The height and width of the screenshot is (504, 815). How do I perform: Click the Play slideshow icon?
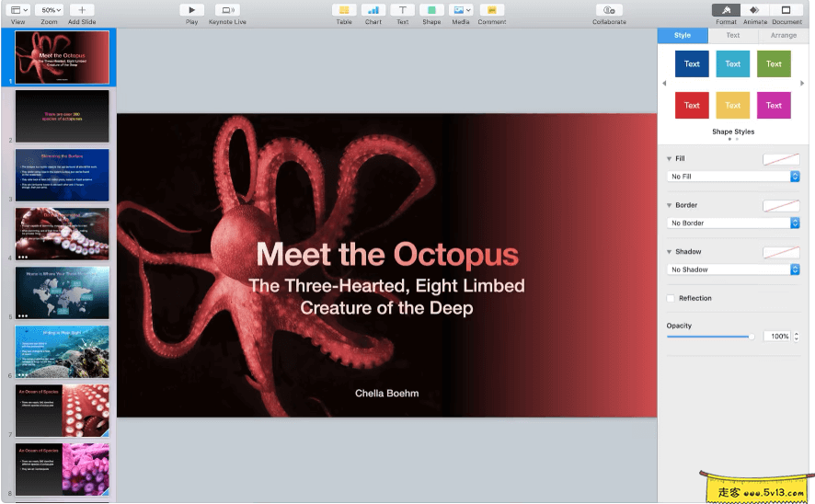[191, 10]
